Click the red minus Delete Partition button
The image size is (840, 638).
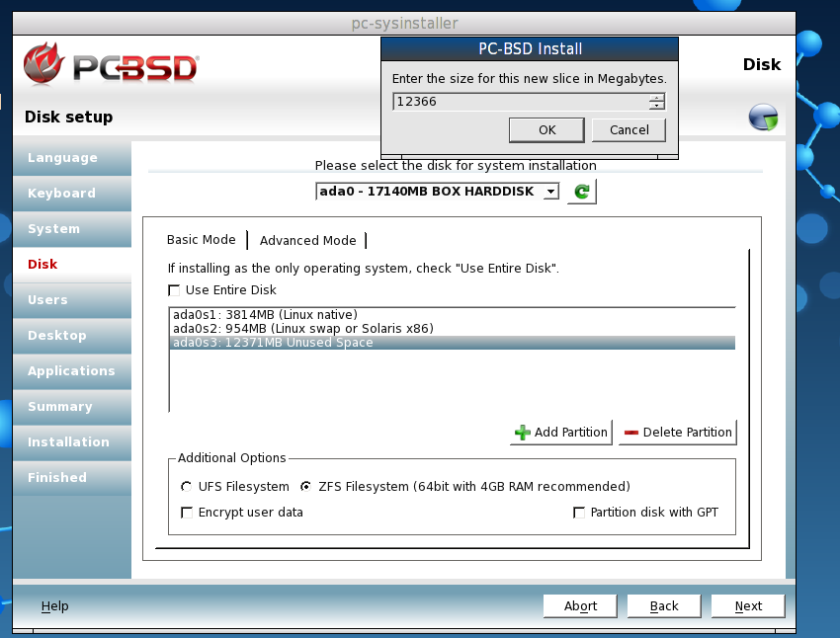(678, 432)
